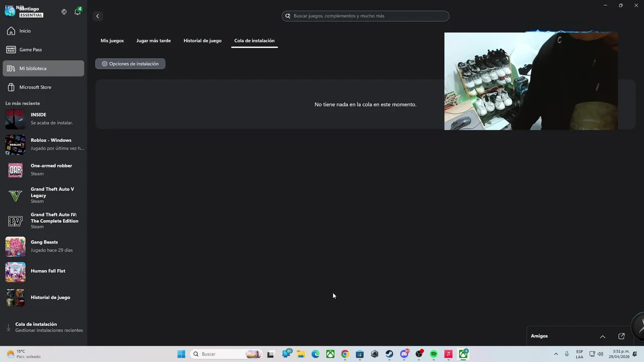This screenshot has height=362, width=644.
Task: Open the Gang Beasts thumbnail
Action: [15, 247]
